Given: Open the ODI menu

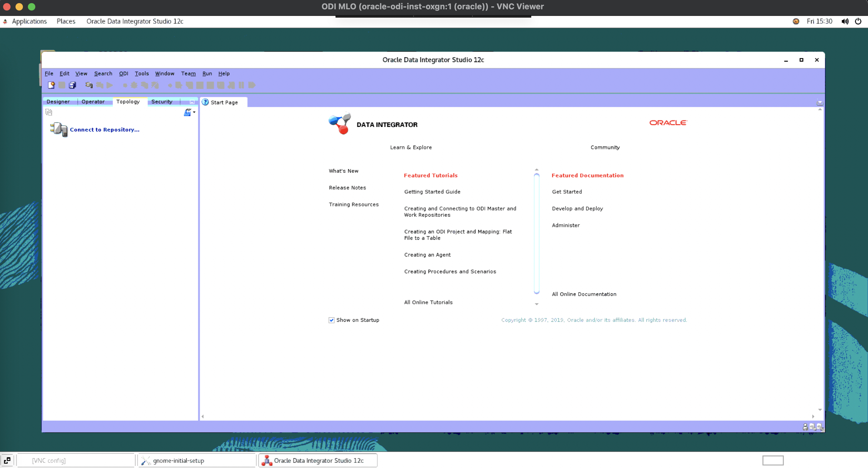Looking at the screenshot, I should (x=124, y=73).
